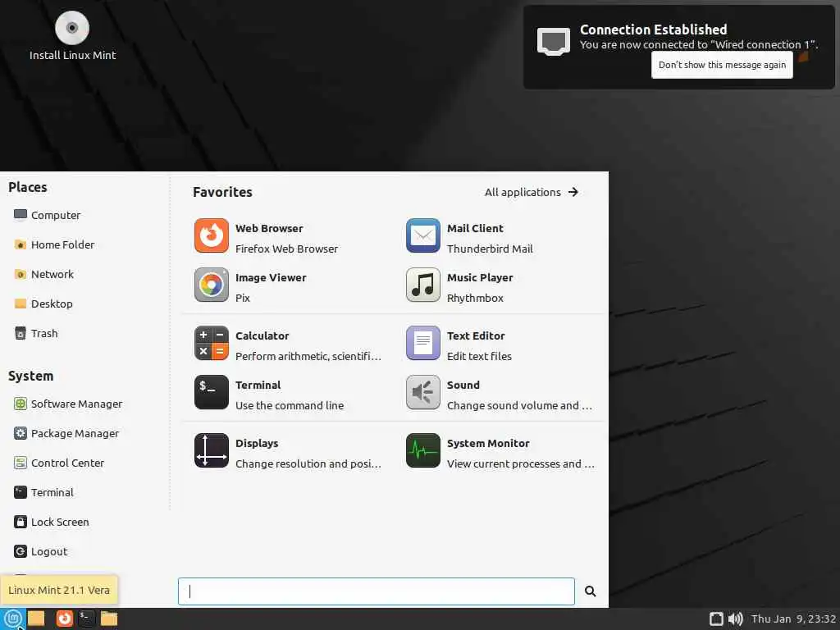Screen dimensions: 840x630
Task: Open the Displays settings icon
Action: [211, 450]
